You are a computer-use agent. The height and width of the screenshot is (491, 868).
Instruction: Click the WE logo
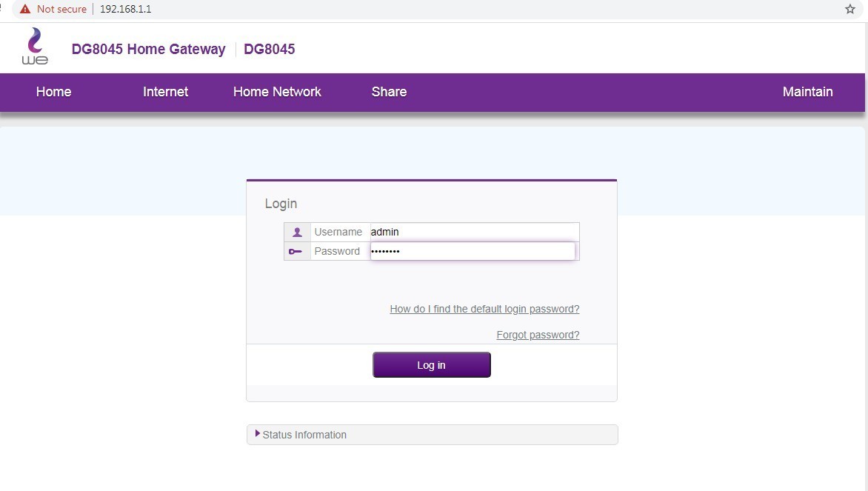[x=35, y=47]
